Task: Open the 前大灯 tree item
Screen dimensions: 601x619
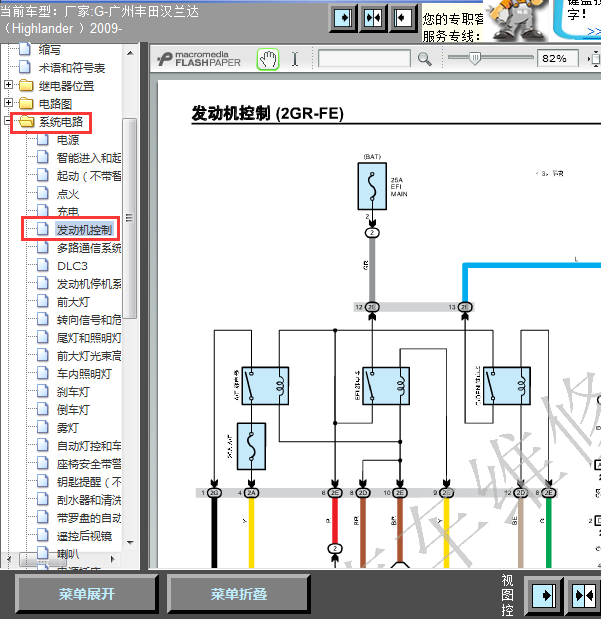Action: point(73,302)
